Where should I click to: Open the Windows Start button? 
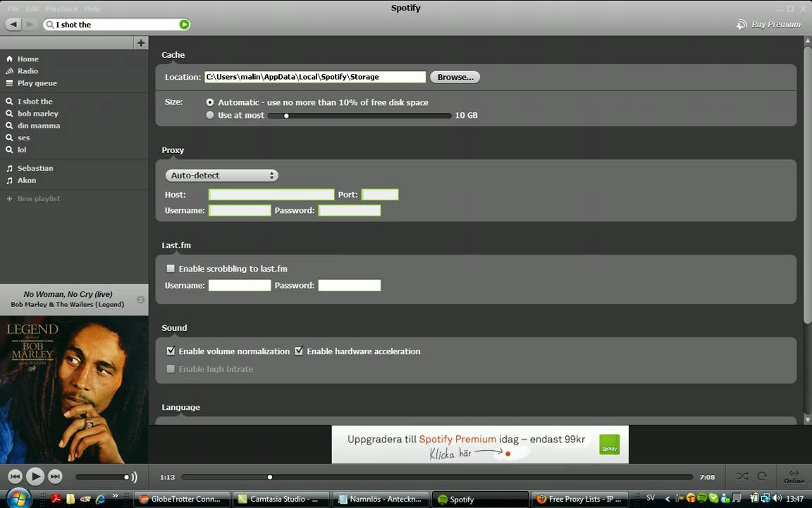(18, 499)
